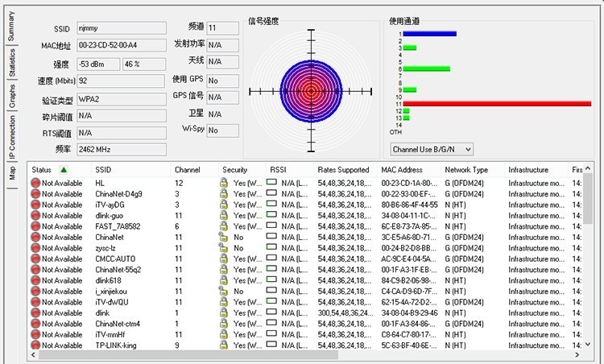Click the red status icon for HL
604x364 pixels.
35,183
